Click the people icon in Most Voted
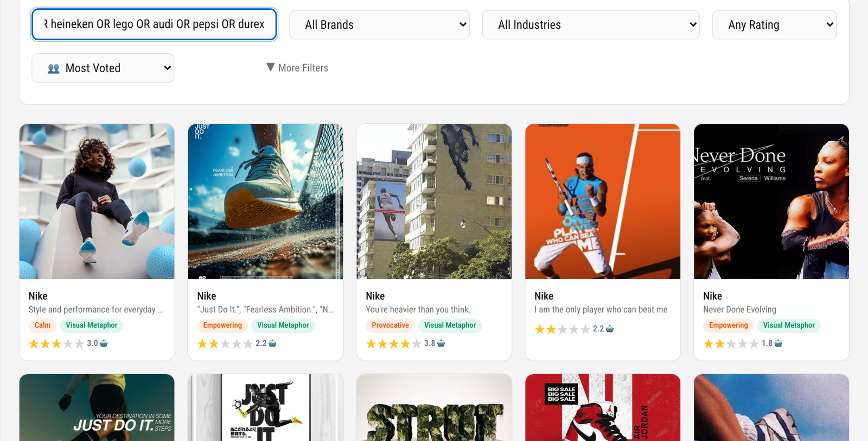868x441 pixels. 54,68
